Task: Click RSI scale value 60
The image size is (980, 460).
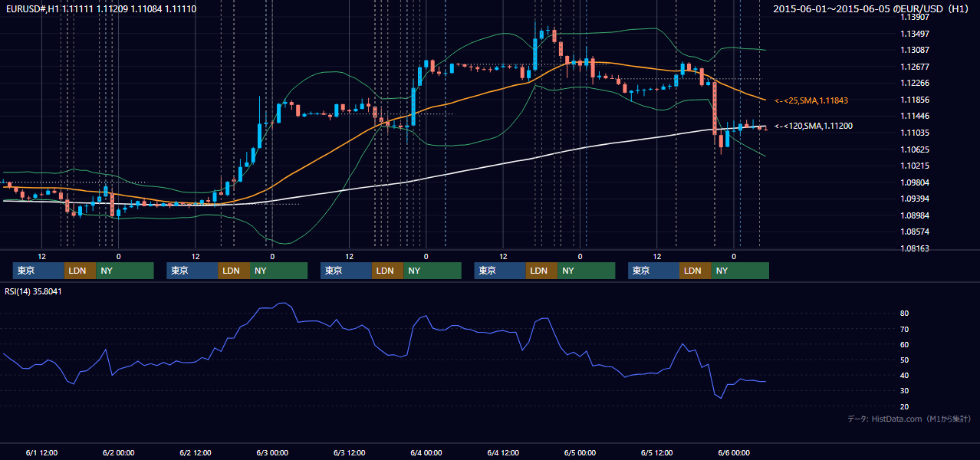Action: click(x=904, y=344)
